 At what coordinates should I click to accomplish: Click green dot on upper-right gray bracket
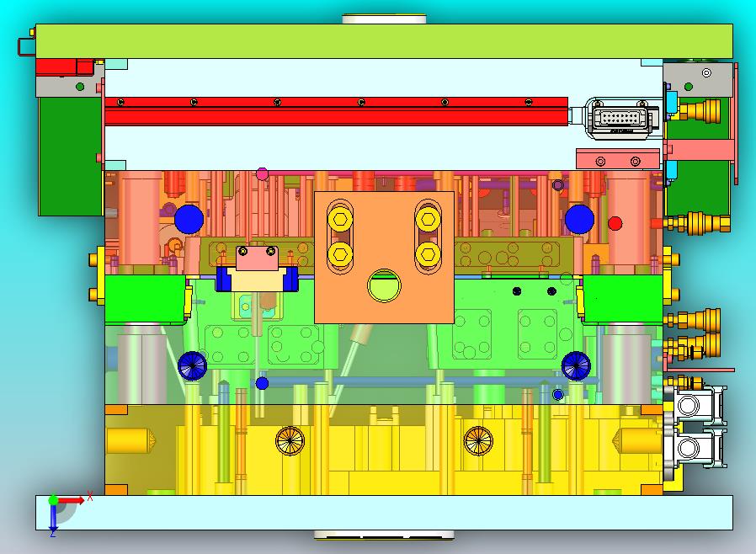pos(689,87)
